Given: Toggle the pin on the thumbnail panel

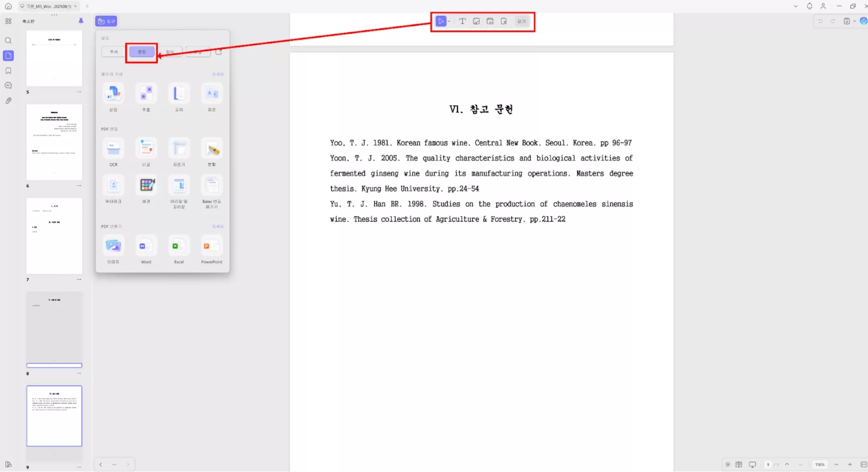Looking at the screenshot, I should point(81,21).
